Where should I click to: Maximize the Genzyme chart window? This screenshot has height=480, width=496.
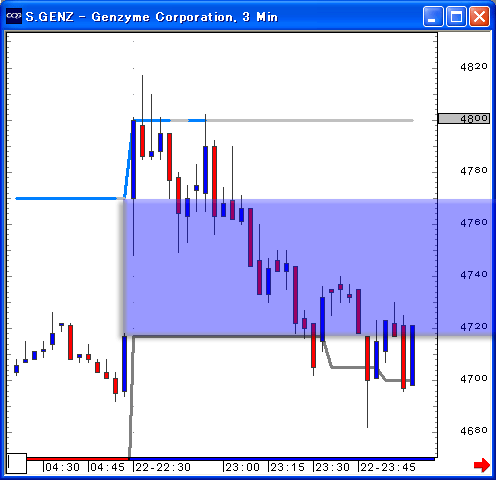tap(456, 16)
